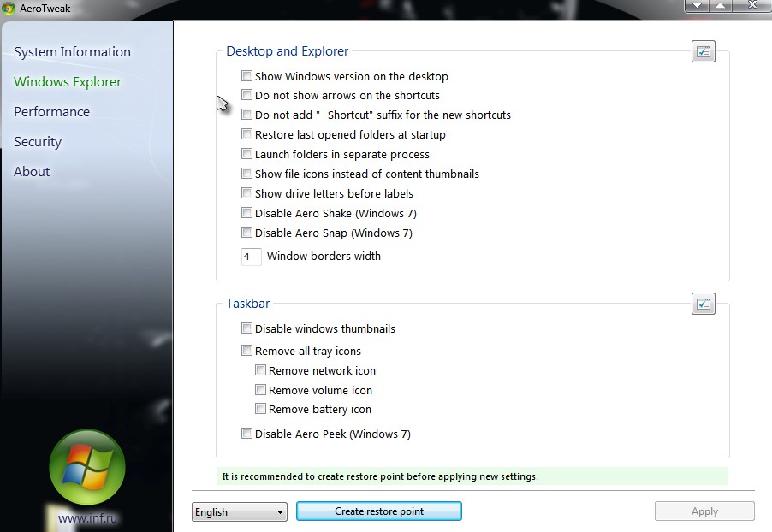Click the title bar down-arrow menu button
The width and height of the screenshot is (772, 532).
click(x=697, y=5)
